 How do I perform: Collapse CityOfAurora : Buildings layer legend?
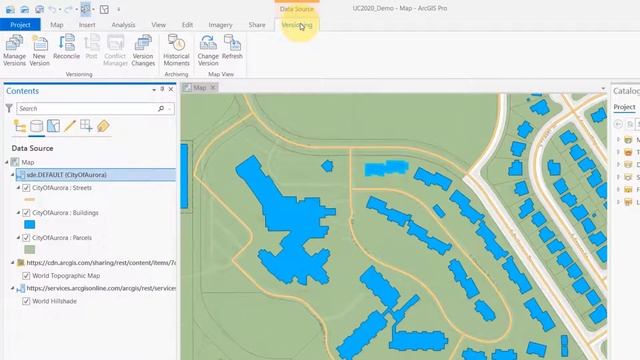pos(18,213)
